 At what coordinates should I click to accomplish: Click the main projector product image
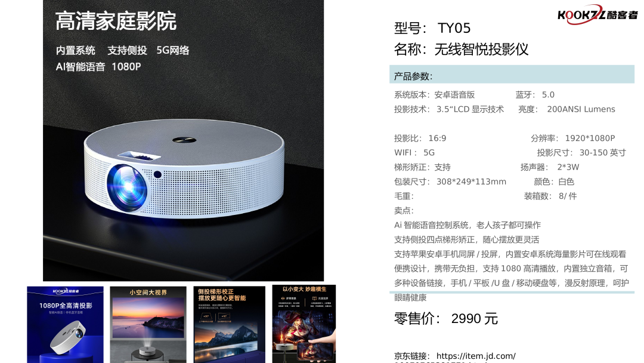(x=183, y=140)
